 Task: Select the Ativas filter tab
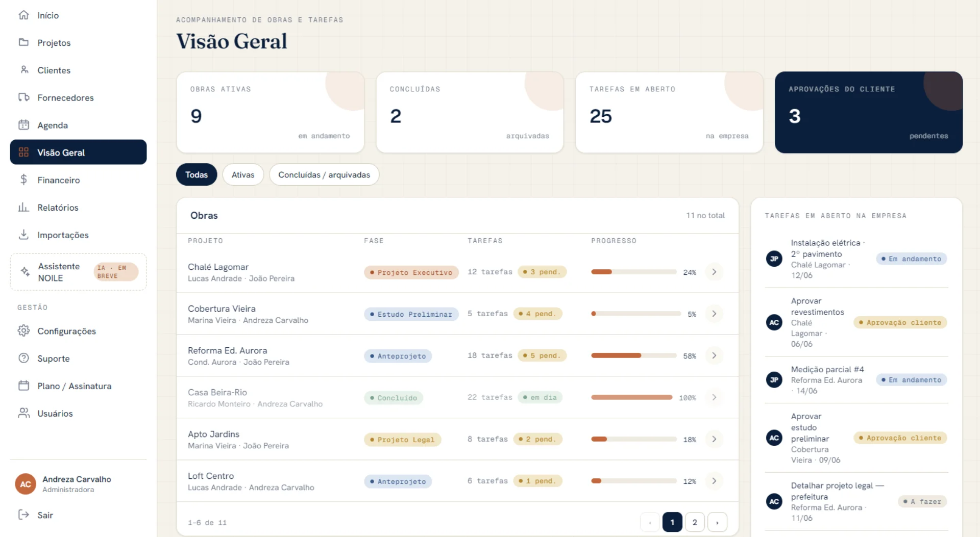pos(243,174)
